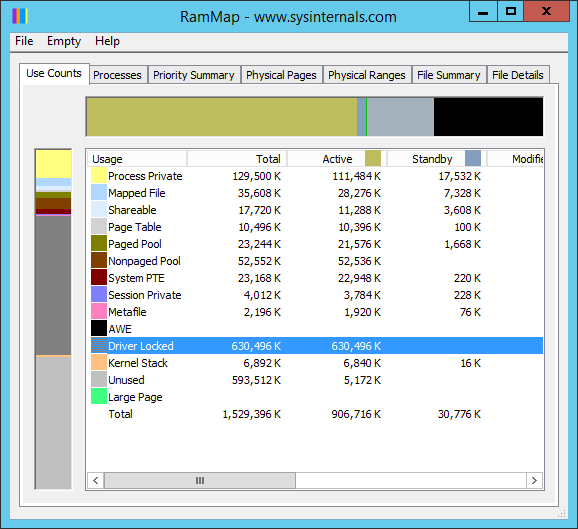Viewport: 578px width, 529px height.
Task: Click the violet Session Private swatch
Action: (99, 295)
